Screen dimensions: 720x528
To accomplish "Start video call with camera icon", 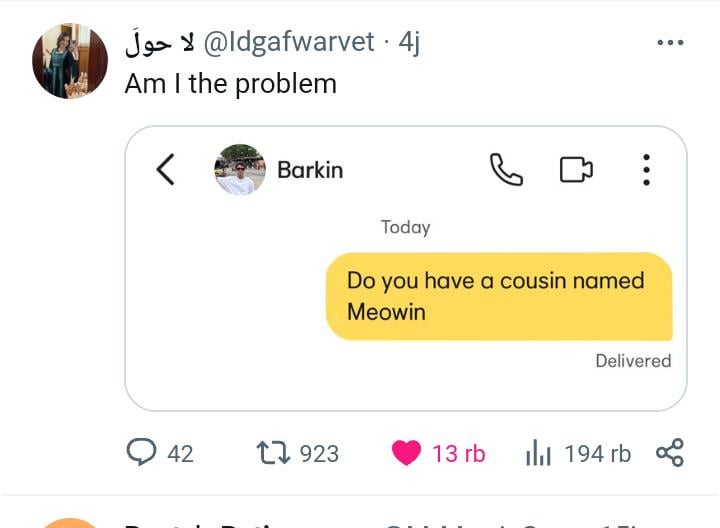I will pos(576,170).
